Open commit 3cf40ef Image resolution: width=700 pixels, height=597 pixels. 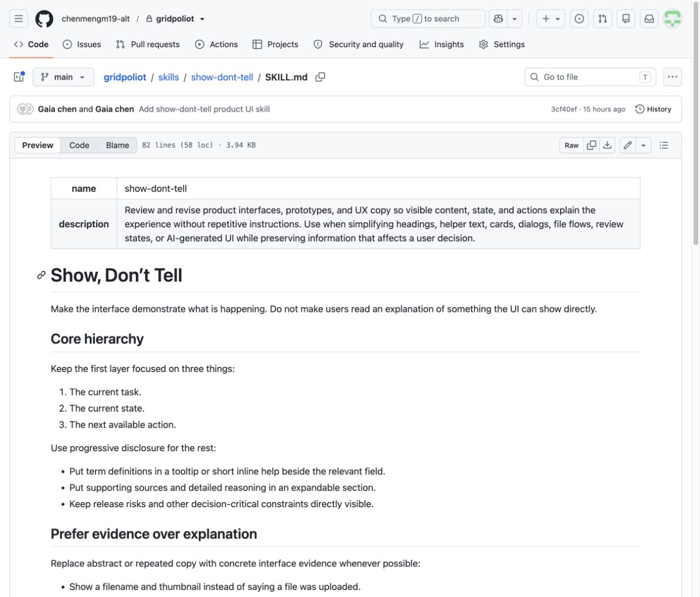[564, 109]
